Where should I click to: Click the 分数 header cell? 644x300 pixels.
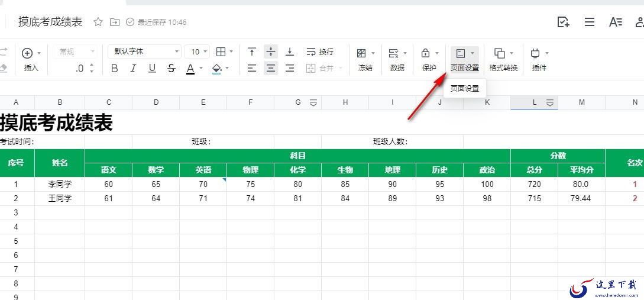558,156
